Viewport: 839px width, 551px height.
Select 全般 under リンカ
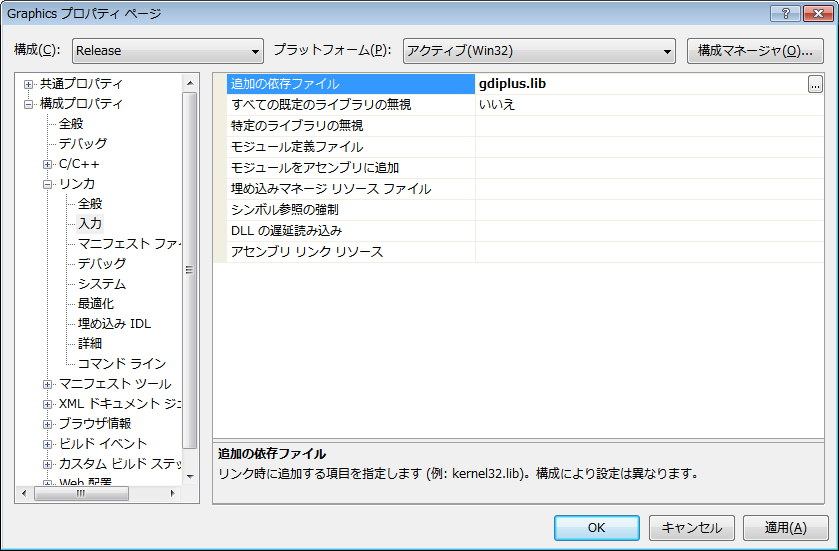[x=90, y=203]
